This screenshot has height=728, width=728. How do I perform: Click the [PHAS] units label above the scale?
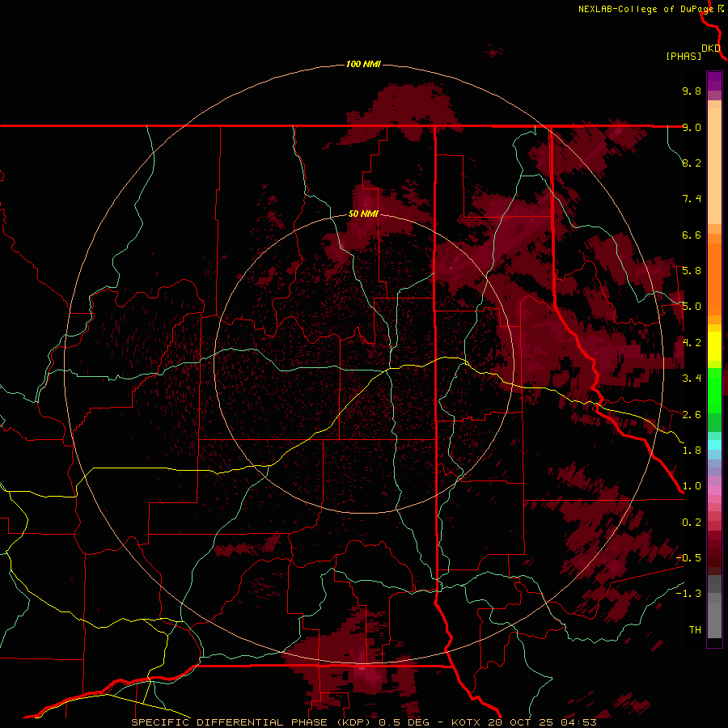tap(684, 56)
